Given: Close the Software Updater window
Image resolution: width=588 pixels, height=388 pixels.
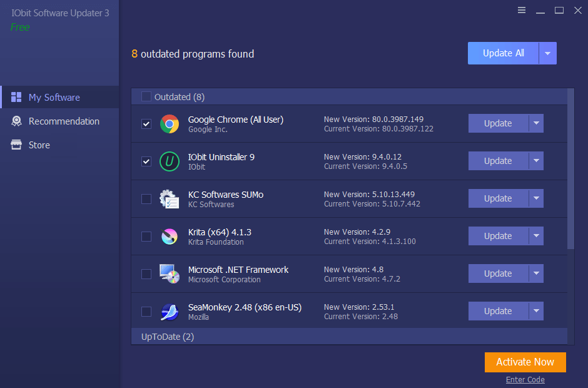Looking at the screenshot, I should point(578,10).
